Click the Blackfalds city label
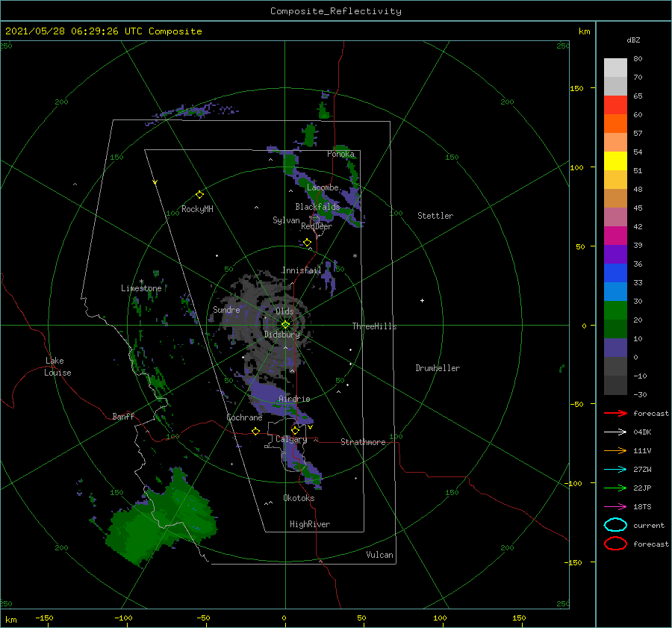Image resolution: width=672 pixels, height=628 pixels. click(x=317, y=207)
